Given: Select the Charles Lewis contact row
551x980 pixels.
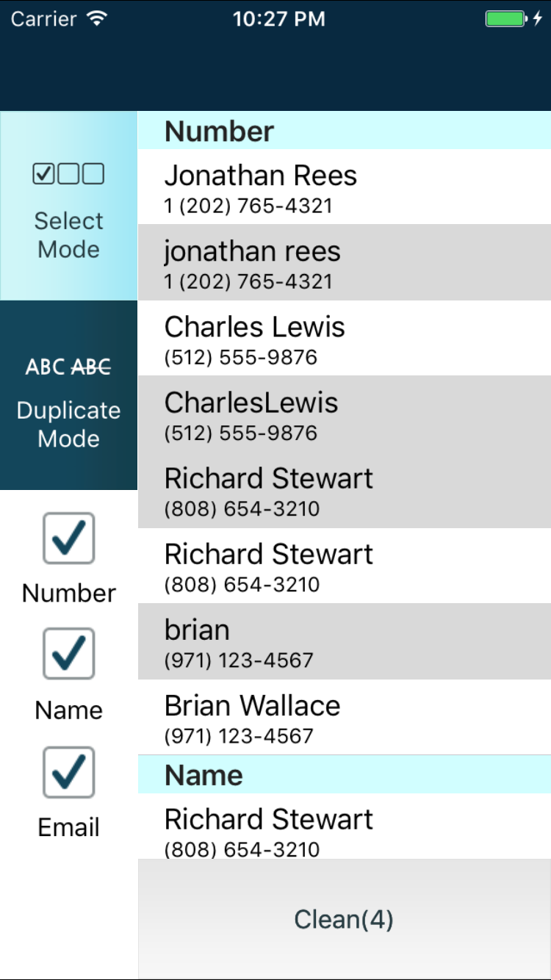Looking at the screenshot, I should coord(344,338).
